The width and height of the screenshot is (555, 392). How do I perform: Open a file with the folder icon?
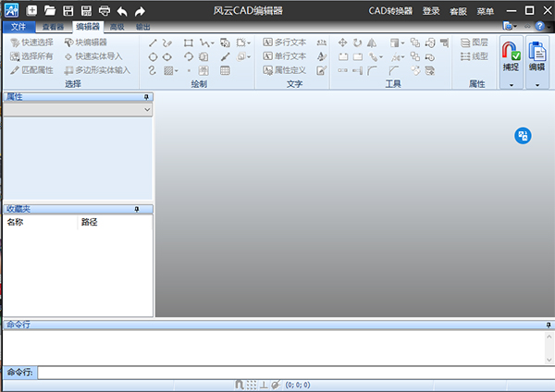click(x=50, y=10)
